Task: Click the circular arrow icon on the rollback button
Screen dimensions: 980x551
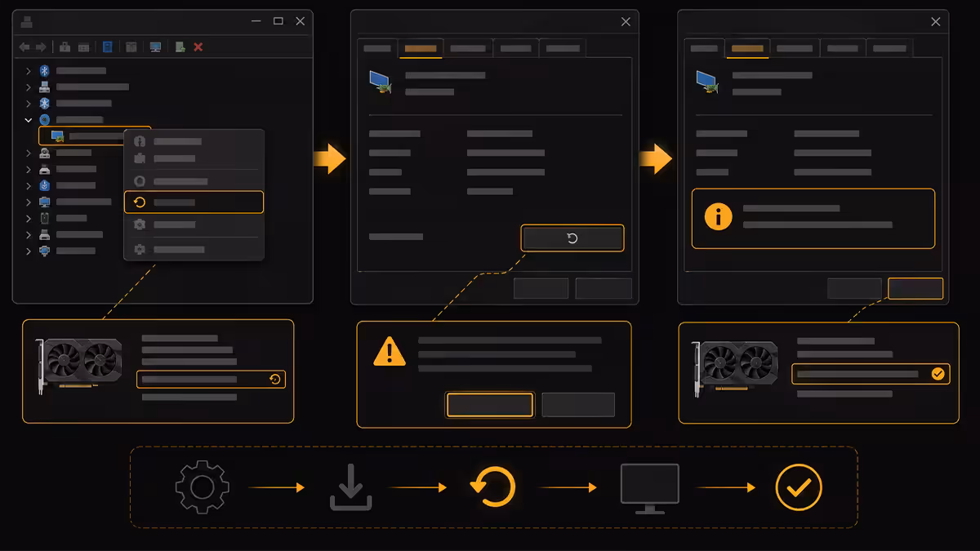Action: pos(572,238)
